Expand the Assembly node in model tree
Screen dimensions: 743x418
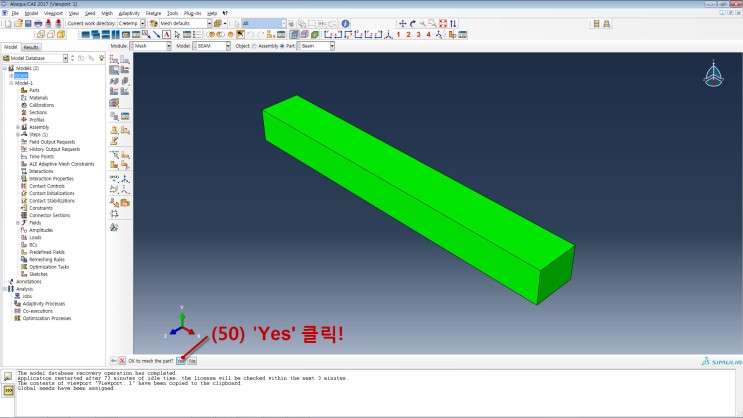18,127
